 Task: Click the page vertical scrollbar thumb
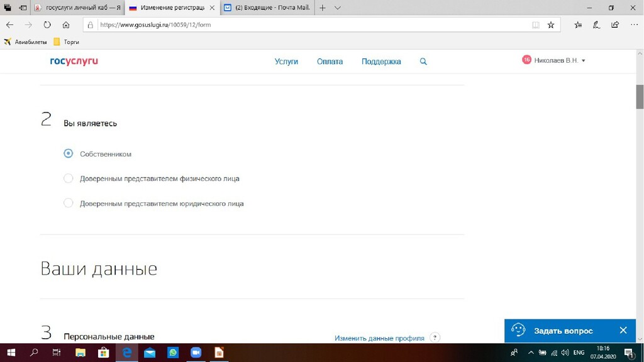640,97
